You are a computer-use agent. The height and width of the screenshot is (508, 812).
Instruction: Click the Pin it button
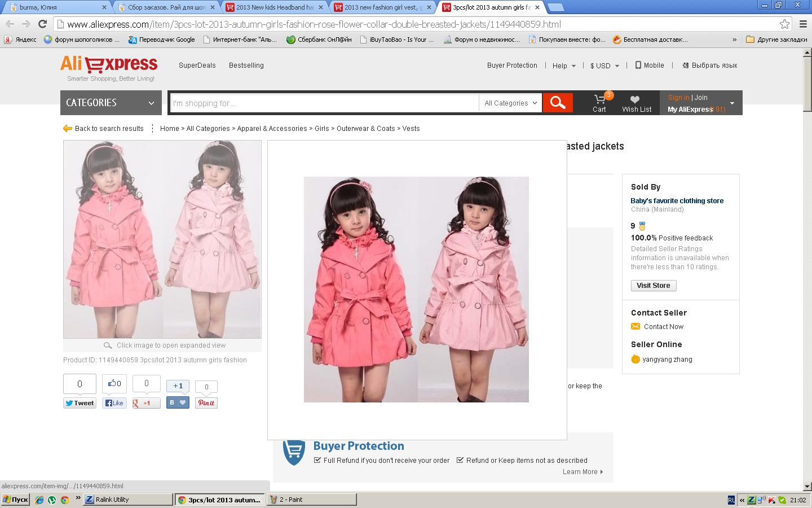click(x=206, y=403)
